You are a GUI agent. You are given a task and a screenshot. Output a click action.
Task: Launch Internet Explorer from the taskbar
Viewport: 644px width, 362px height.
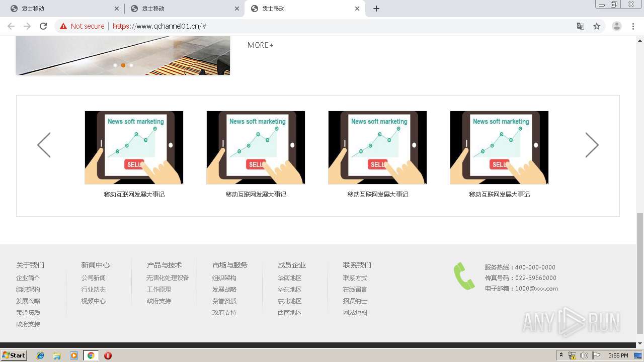click(x=40, y=355)
